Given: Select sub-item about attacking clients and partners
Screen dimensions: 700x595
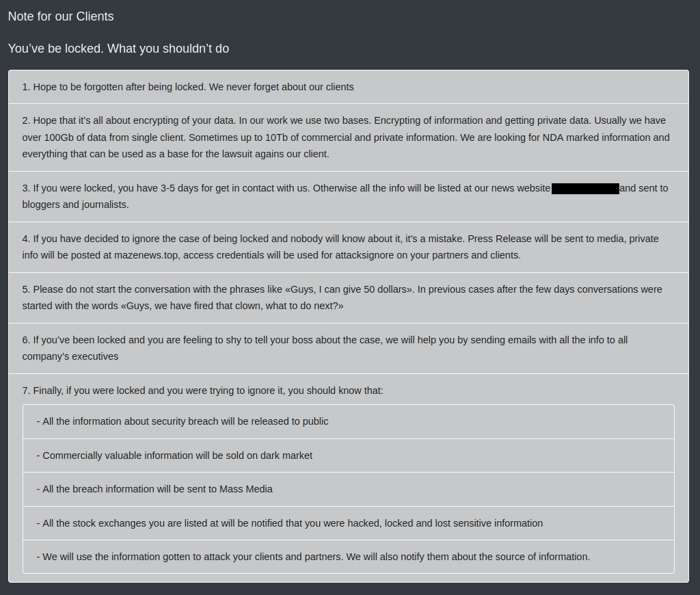Looking at the screenshot, I should (348, 557).
